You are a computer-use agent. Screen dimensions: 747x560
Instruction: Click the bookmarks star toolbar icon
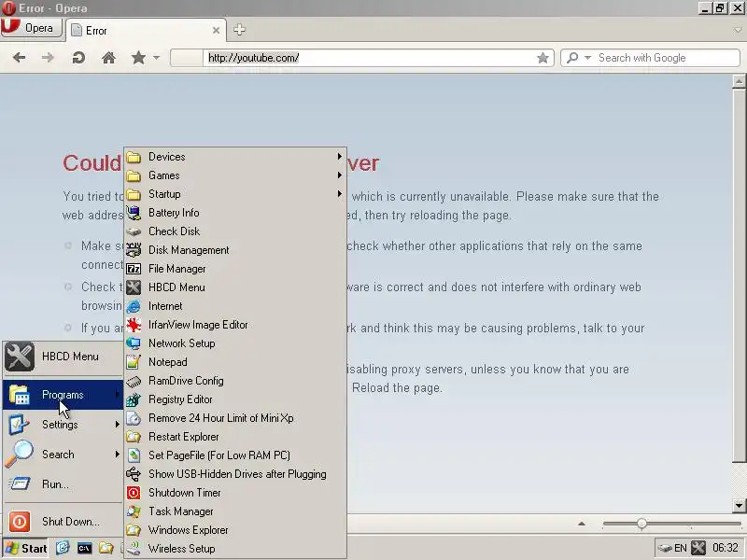[x=138, y=58]
